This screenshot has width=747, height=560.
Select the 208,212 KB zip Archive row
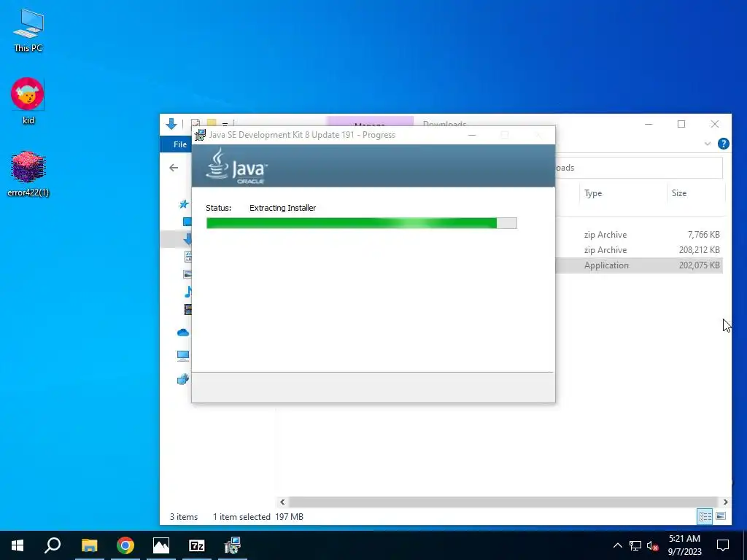coord(639,250)
